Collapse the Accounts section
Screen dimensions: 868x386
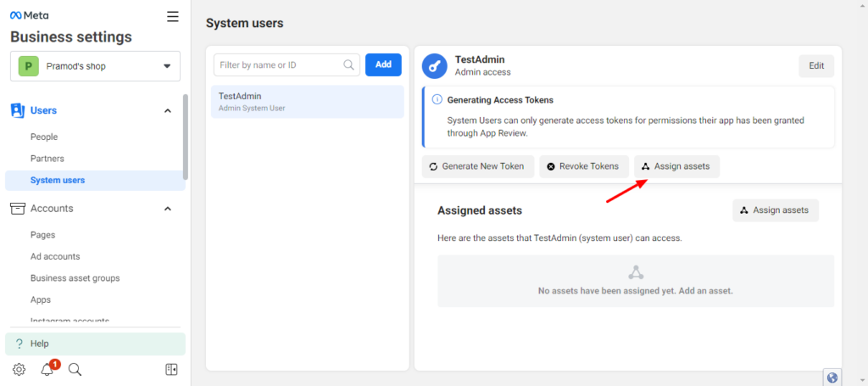coord(167,209)
